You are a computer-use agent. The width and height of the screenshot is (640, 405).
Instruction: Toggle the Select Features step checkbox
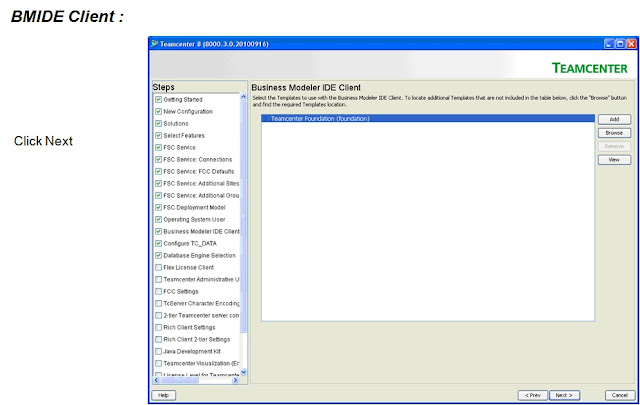[158, 135]
